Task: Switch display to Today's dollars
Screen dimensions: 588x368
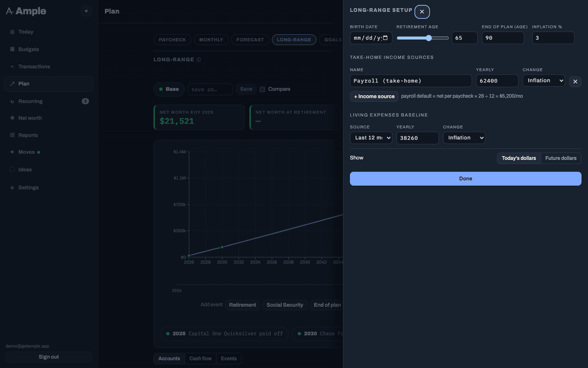Action: coord(519,158)
